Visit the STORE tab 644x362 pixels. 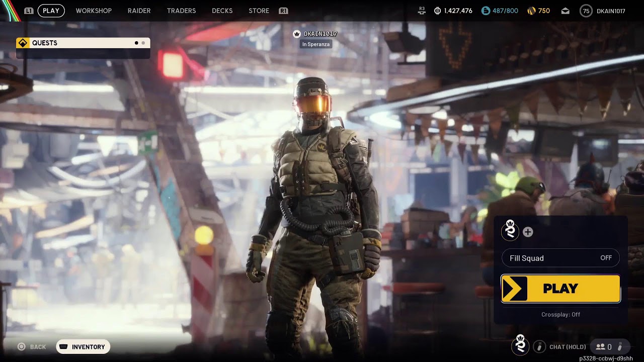coord(259,11)
